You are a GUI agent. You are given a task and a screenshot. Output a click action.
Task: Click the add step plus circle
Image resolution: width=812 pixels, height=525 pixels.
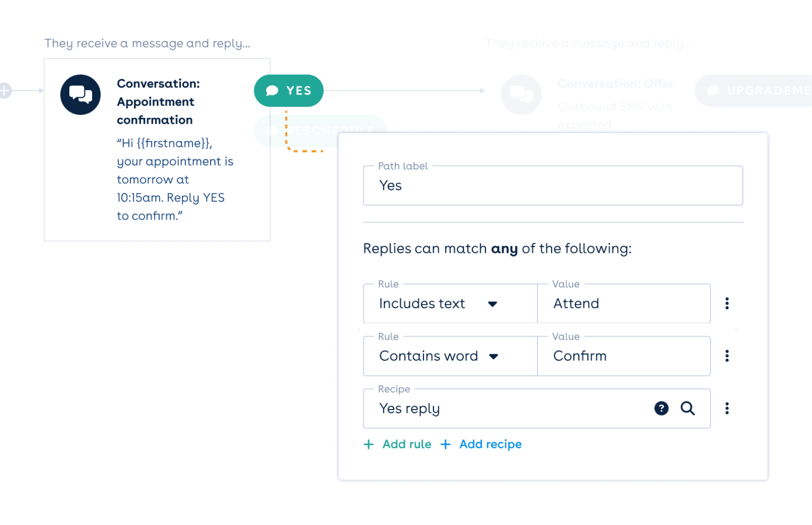click(x=4, y=91)
